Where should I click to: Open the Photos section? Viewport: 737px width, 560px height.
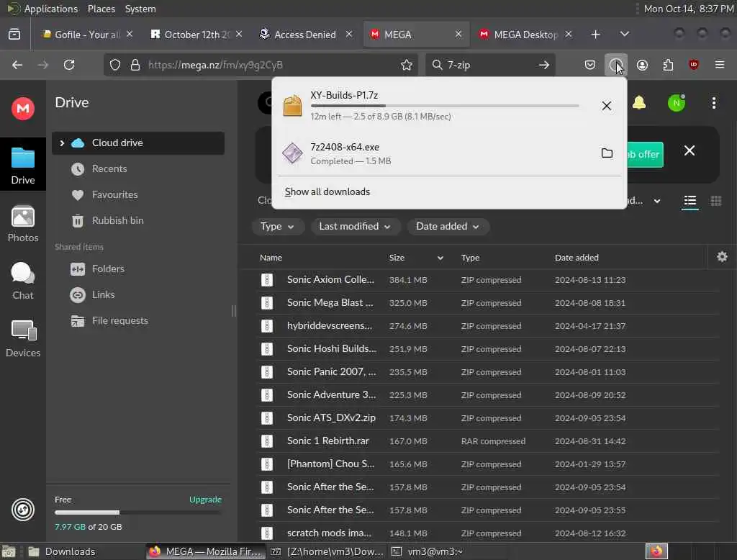pyautogui.click(x=22, y=224)
